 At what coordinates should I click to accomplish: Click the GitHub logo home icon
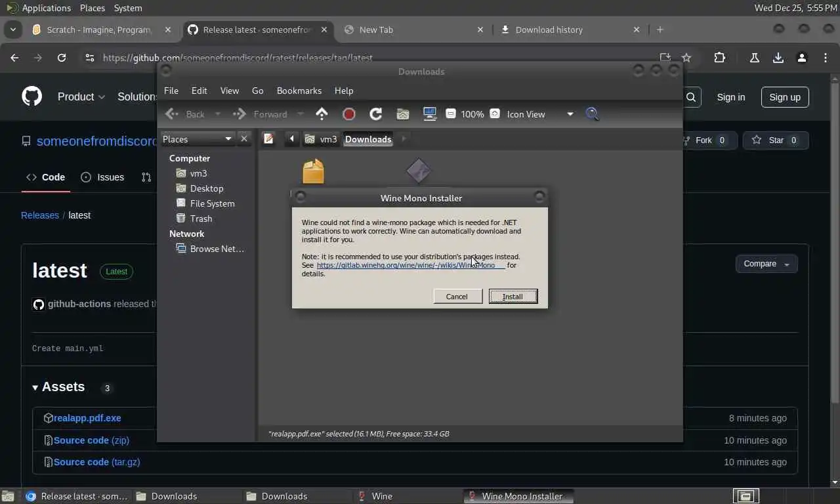tap(31, 96)
